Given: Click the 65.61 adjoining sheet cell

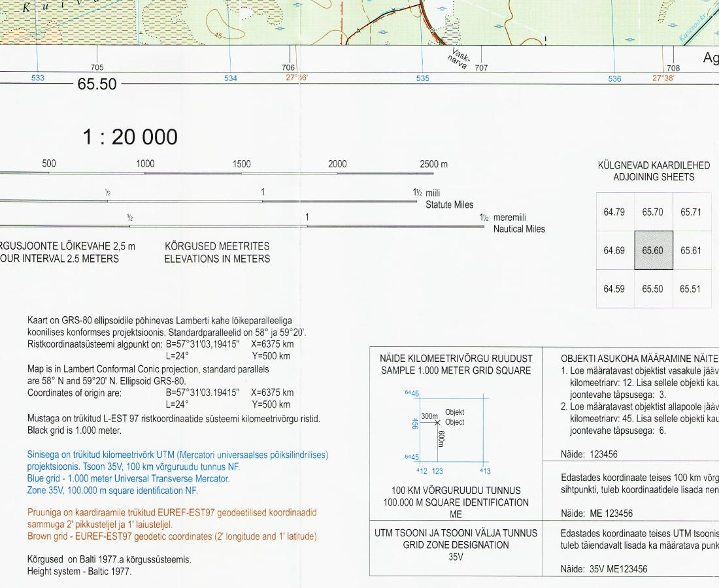Looking at the screenshot, I should click(x=691, y=250).
